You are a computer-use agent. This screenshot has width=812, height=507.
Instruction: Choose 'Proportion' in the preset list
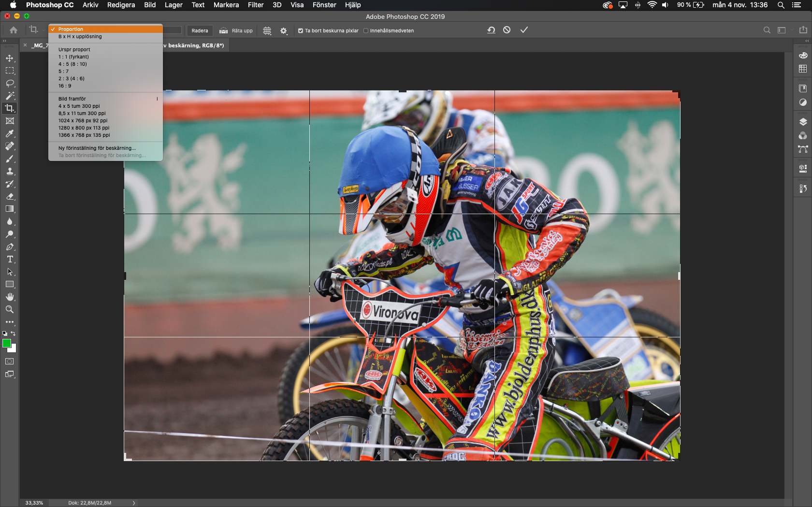(x=105, y=29)
